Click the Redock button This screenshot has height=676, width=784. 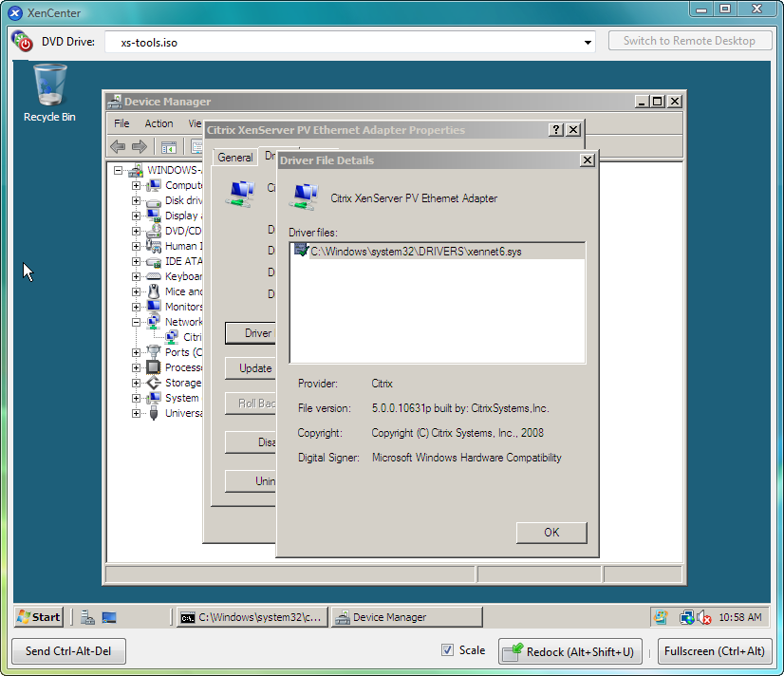tap(571, 651)
